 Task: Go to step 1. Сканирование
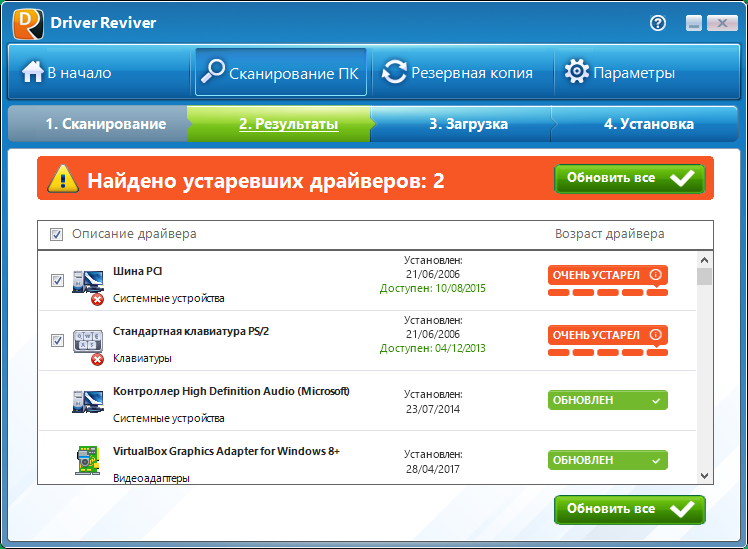[x=98, y=124]
